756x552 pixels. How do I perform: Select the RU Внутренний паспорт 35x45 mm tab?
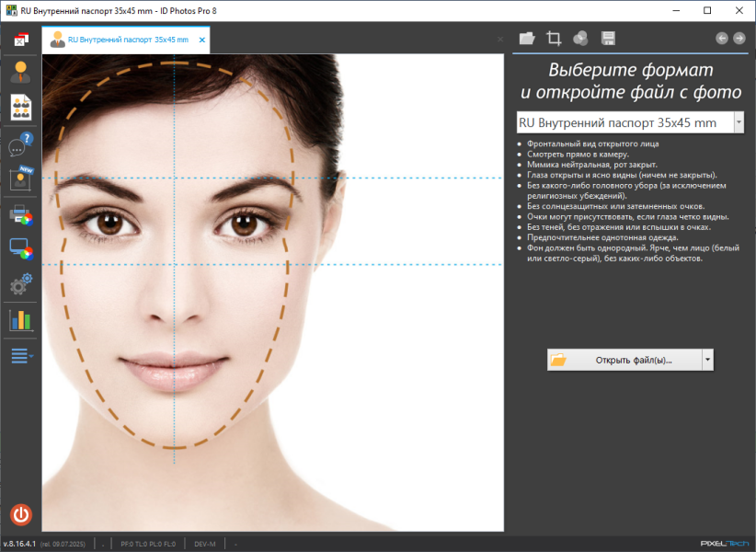click(x=125, y=40)
